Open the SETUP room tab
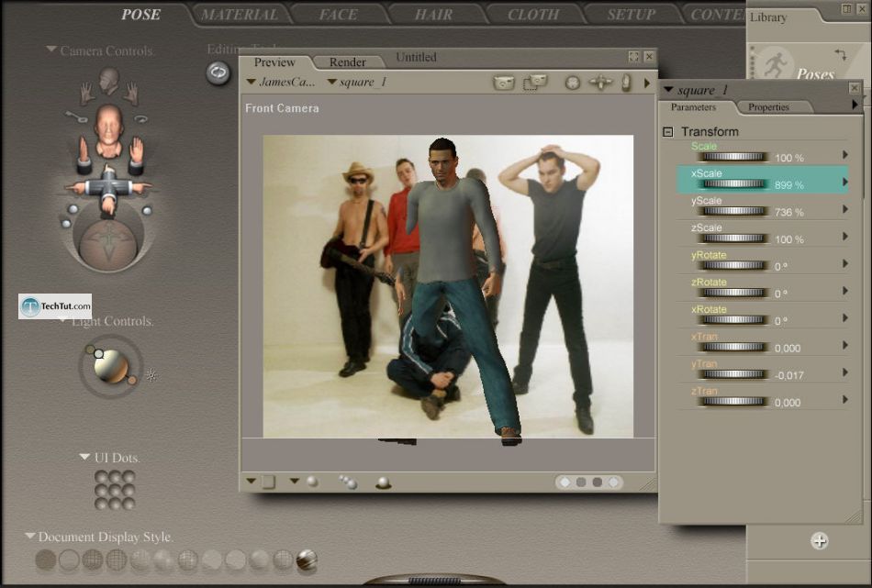Image resolution: width=872 pixels, height=588 pixels. (x=632, y=15)
